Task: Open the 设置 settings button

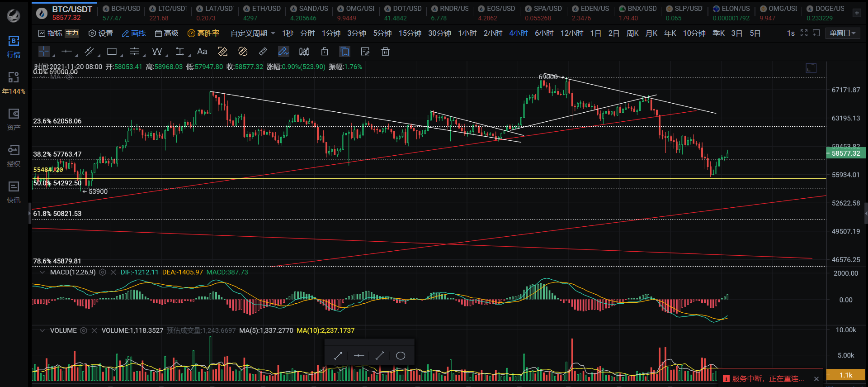Action: pyautogui.click(x=101, y=33)
